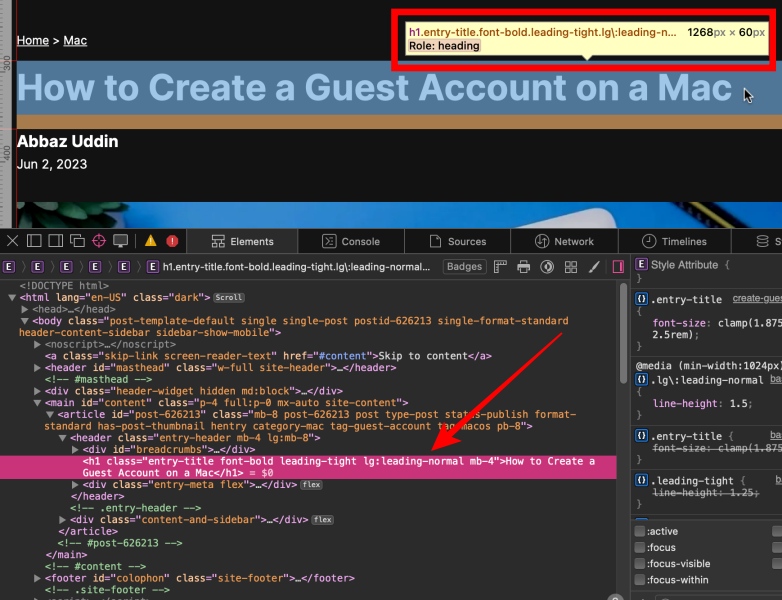This screenshot has height=600, width=782.
Task: Expand the footer#colophon element
Action: point(37,578)
